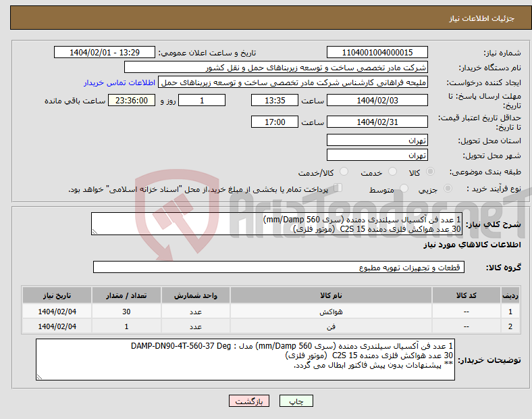Click the remaining time field 23:36:00
532x419 pixels.
(x=132, y=100)
